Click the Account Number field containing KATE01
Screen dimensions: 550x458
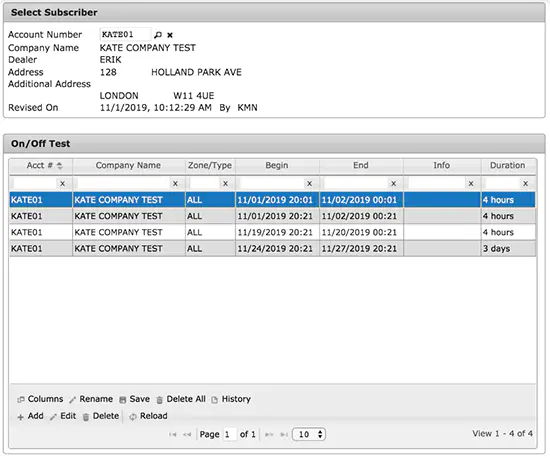pyautogui.click(x=126, y=34)
